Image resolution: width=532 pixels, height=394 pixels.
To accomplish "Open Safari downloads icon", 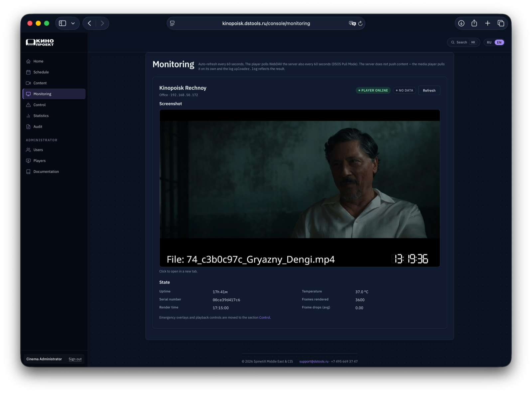I will click(x=461, y=23).
